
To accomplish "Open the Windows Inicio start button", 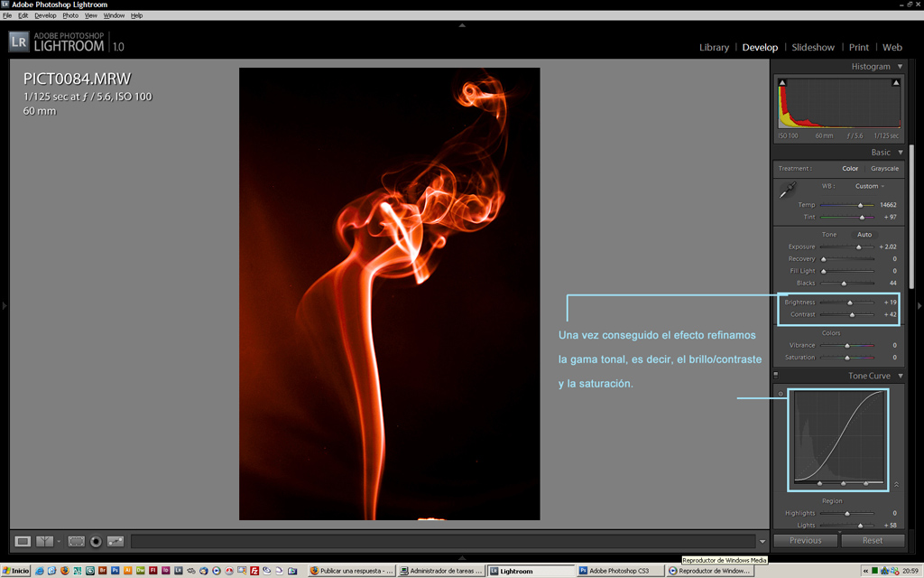I will point(16,571).
